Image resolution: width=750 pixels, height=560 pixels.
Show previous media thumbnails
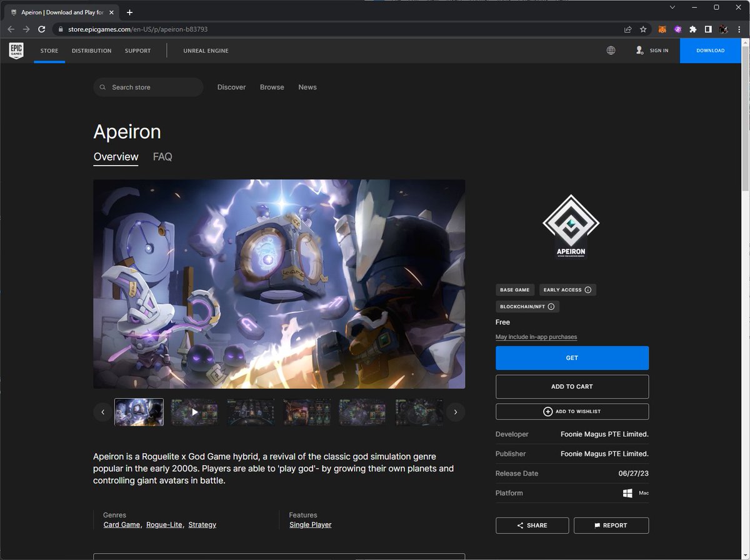pyautogui.click(x=102, y=412)
